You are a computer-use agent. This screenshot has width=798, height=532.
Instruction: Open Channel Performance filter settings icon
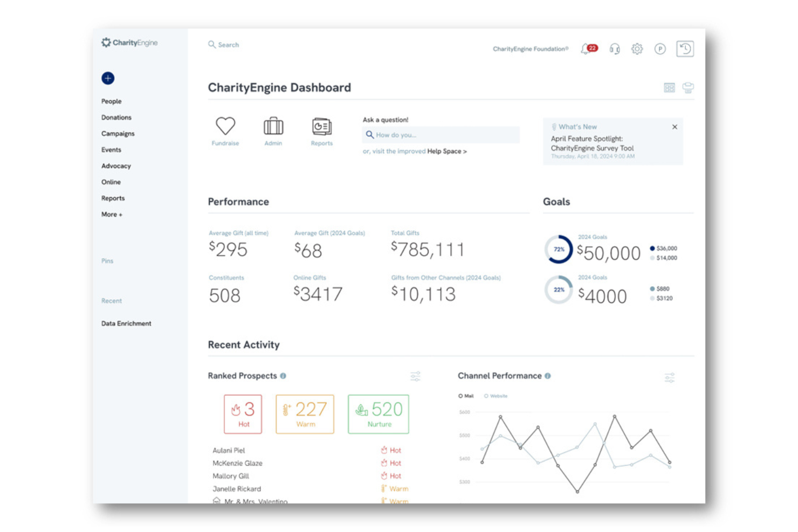pos(669,377)
